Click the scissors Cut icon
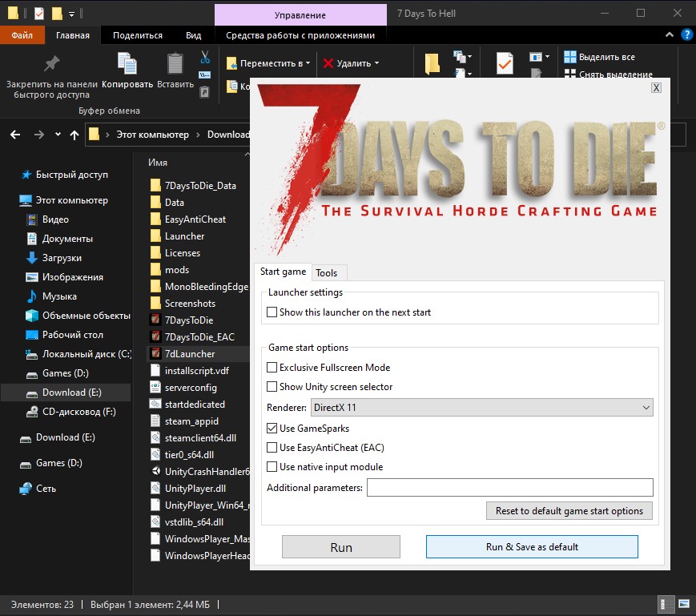Image resolution: width=696 pixels, height=616 pixels. 204,57
